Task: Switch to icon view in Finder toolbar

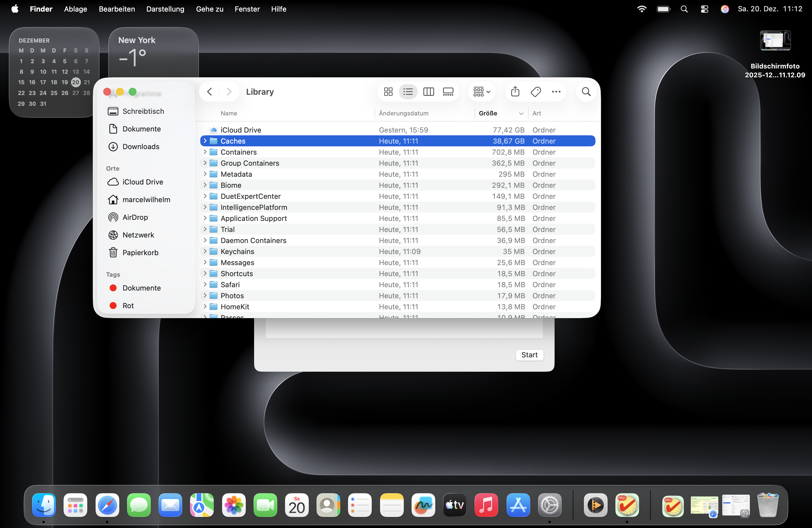Action: (x=388, y=92)
